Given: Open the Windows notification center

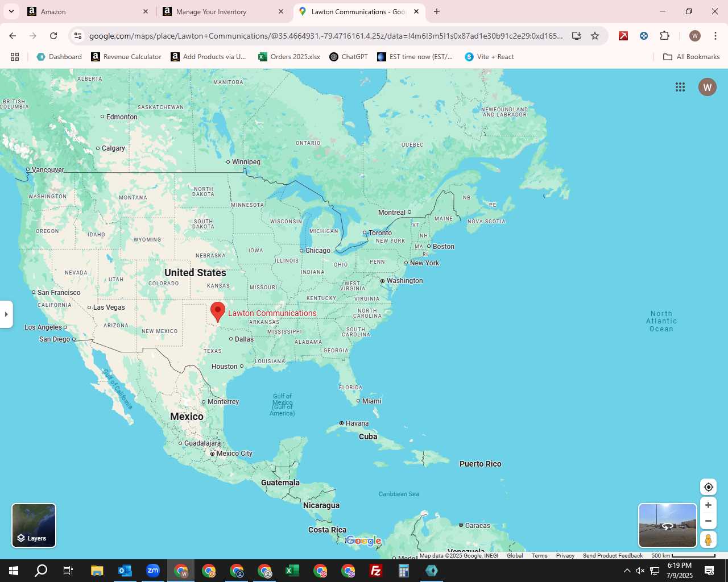Looking at the screenshot, I should point(709,571).
